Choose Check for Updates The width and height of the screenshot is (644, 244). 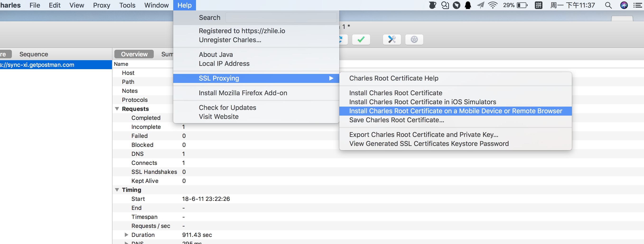(x=256, y=108)
